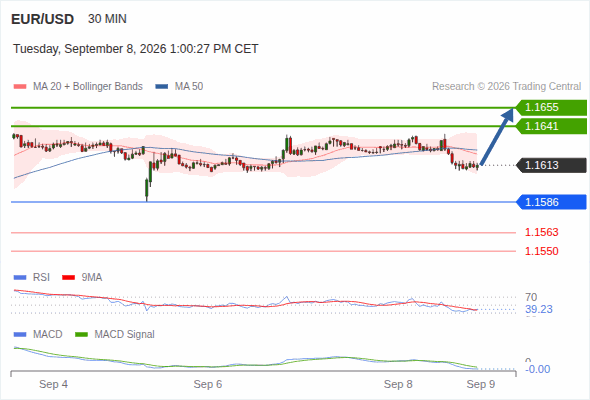The height and width of the screenshot is (400, 590).
Task: Click the 30 MIN timeframe label
Action: [107, 19]
